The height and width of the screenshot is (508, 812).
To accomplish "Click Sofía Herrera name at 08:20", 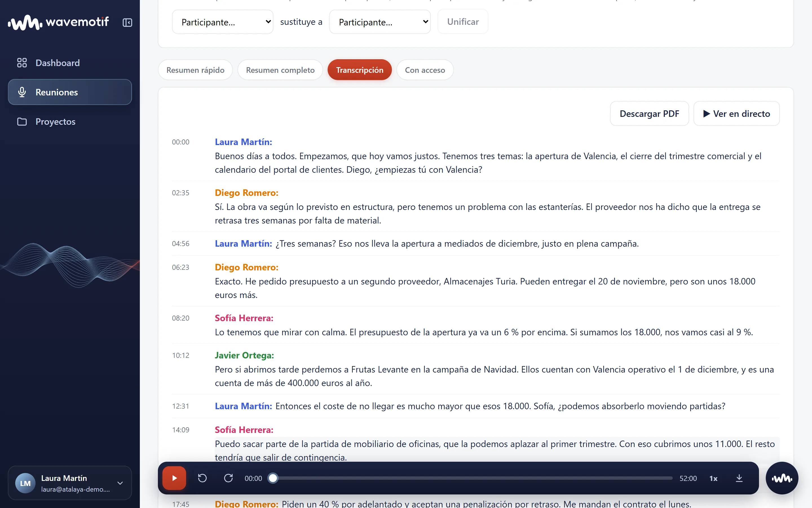I will [244, 318].
